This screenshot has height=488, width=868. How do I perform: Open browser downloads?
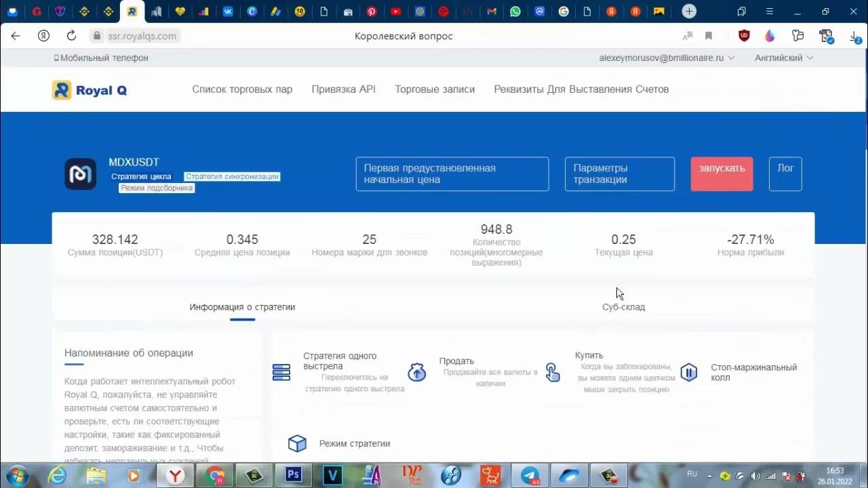(x=855, y=36)
